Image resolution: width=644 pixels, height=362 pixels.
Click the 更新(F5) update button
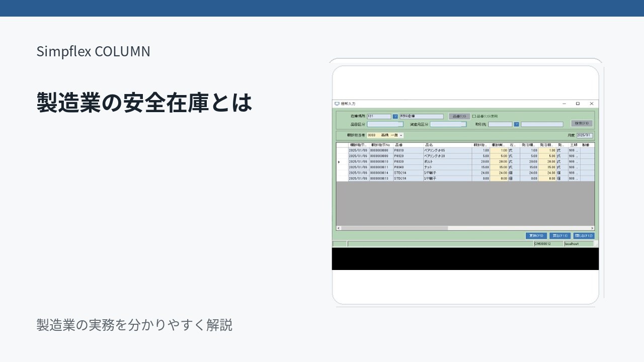pyautogui.click(x=536, y=235)
